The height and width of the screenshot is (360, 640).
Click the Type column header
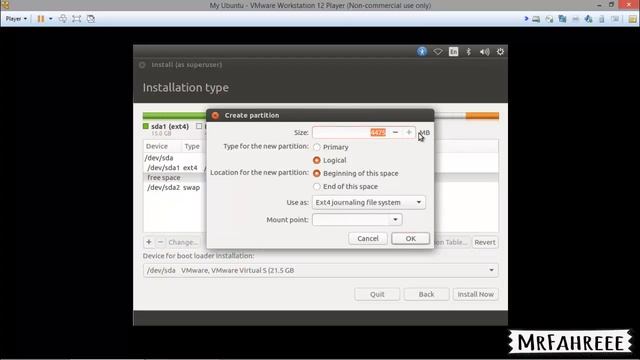click(192, 146)
